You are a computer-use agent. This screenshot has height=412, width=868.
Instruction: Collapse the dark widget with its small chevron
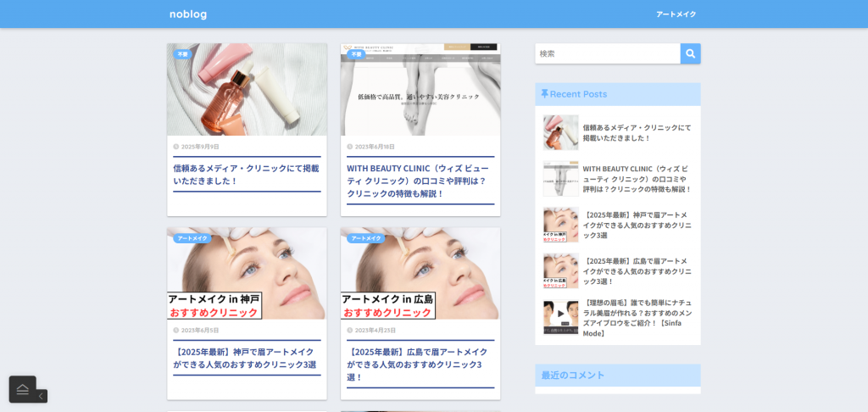pyautogui.click(x=42, y=396)
